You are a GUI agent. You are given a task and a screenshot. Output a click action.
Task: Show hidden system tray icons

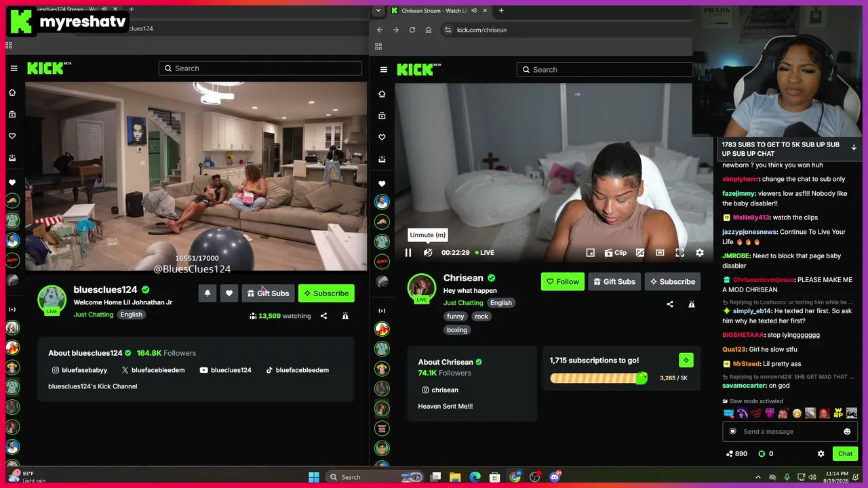[758, 477]
